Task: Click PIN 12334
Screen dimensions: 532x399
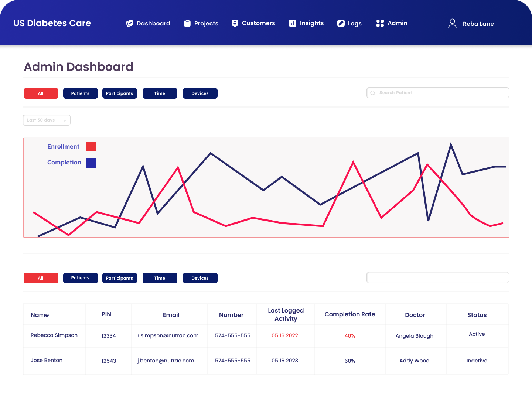Action: [109, 336]
